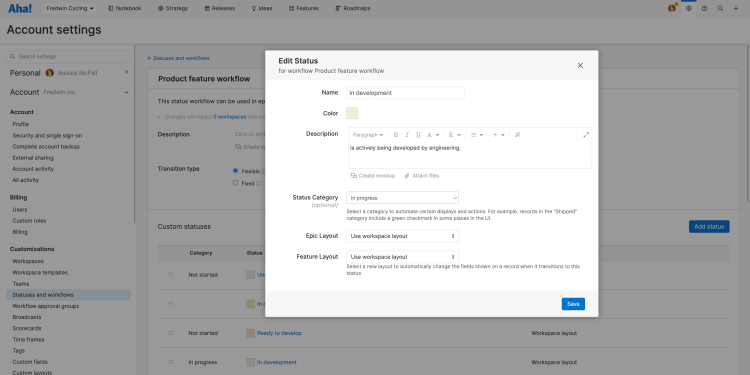750x375 pixels.
Task: Open the In development status link in table
Action: click(276, 362)
